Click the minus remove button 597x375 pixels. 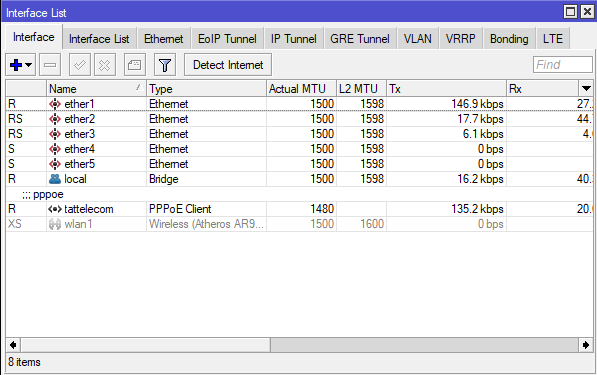(50, 65)
